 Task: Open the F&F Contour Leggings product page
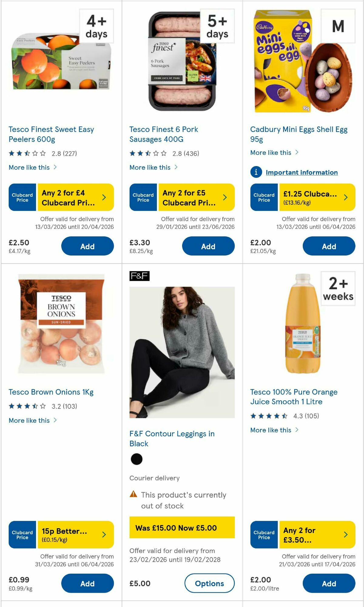click(x=172, y=439)
